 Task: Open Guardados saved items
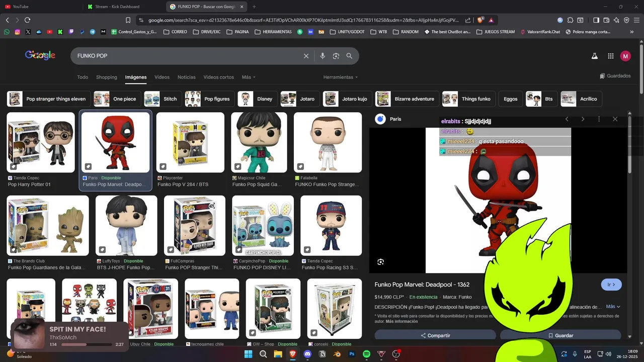pyautogui.click(x=615, y=76)
